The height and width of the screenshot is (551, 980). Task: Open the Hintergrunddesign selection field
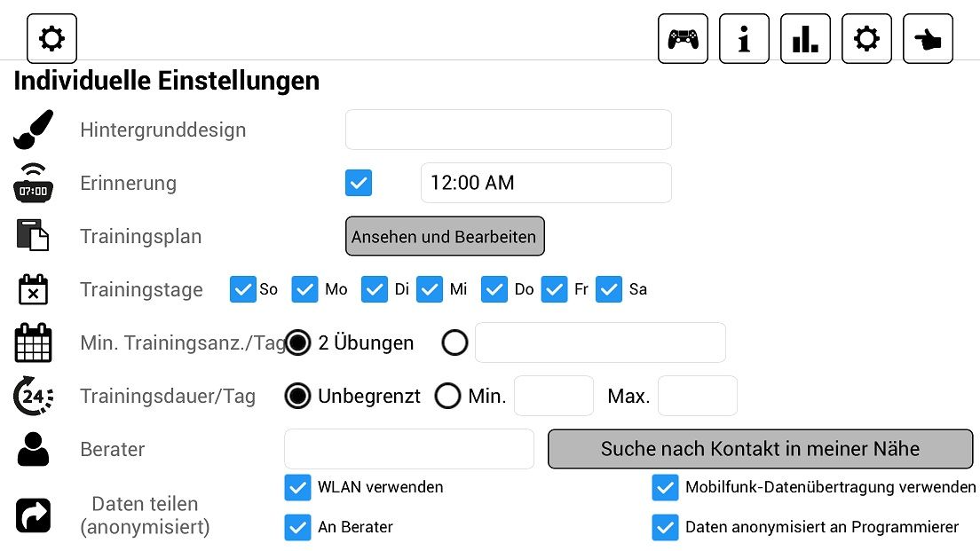point(508,130)
